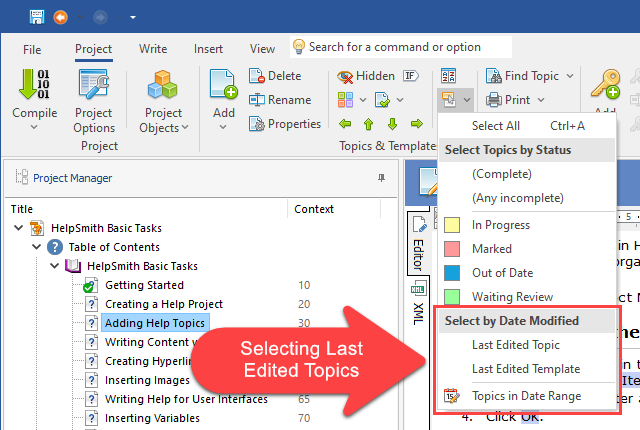Collapse the Table of Contents node
The width and height of the screenshot is (640, 430).
point(37,247)
